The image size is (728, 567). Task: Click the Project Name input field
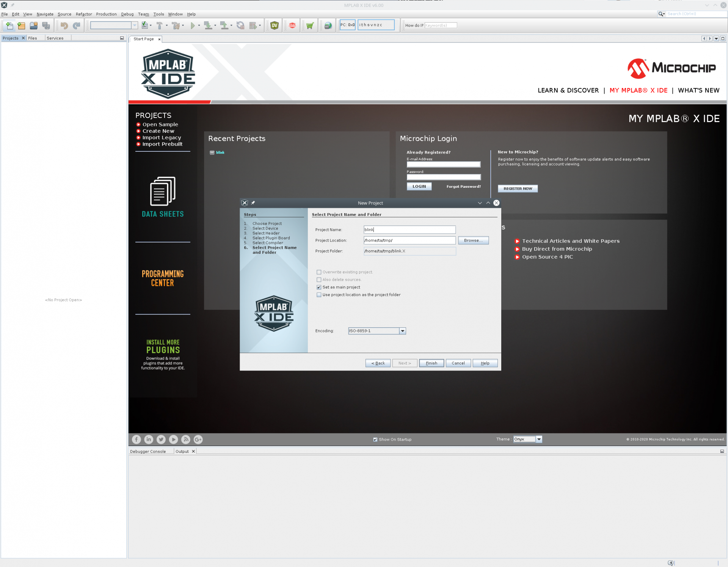(x=409, y=229)
